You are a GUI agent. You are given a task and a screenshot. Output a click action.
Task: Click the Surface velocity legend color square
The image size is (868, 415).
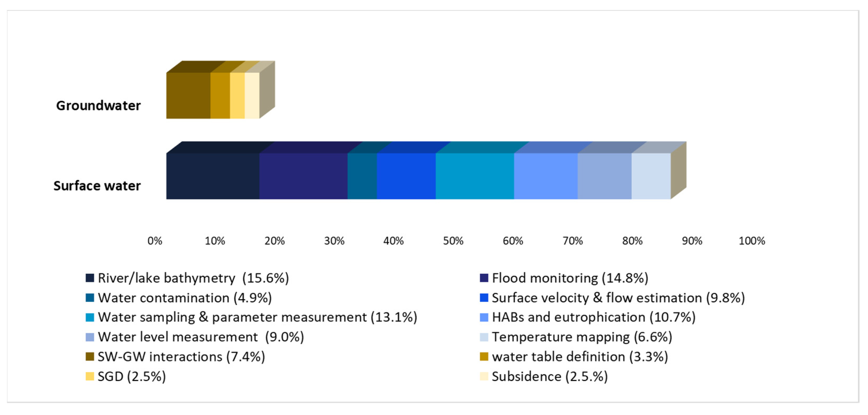click(x=484, y=298)
